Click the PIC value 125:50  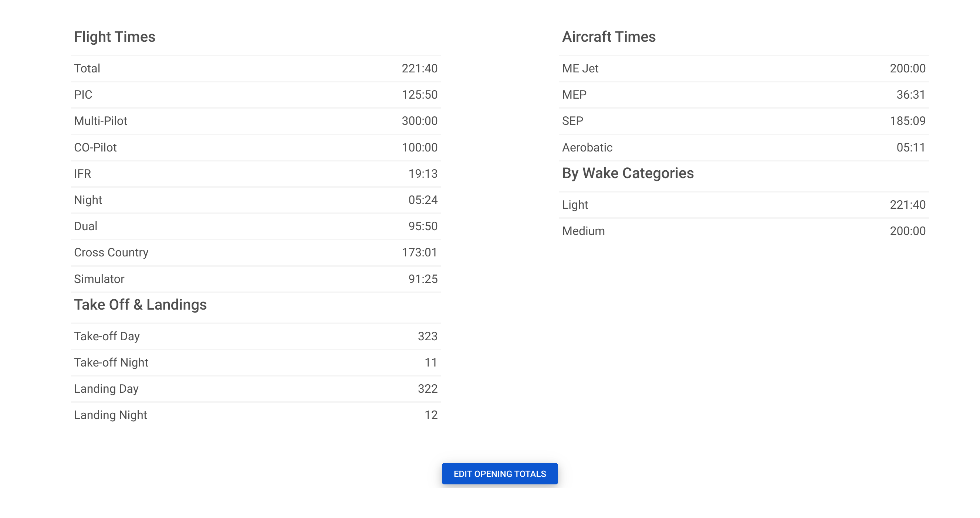(x=420, y=95)
